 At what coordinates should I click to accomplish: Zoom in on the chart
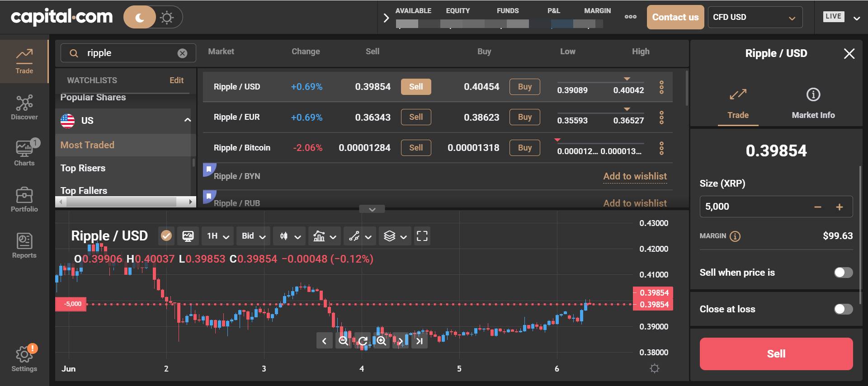(382, 341)
